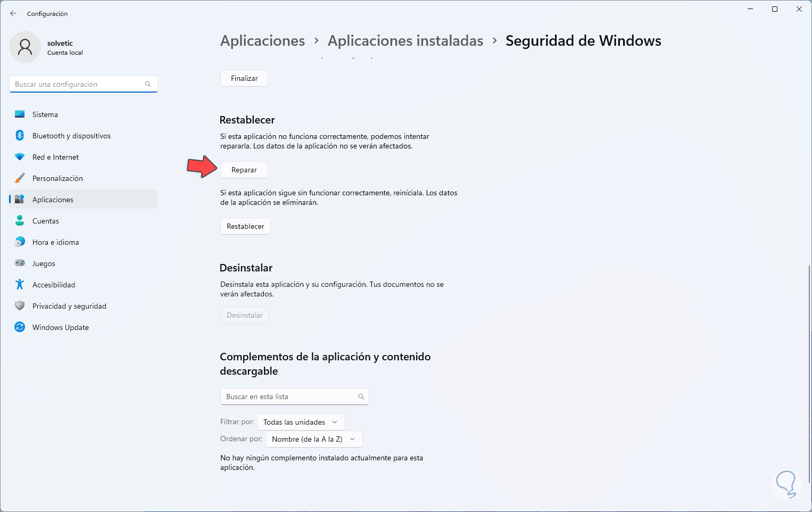This screenshot has height=512, width=812.
Task: Click the search magnifier in settings search box
Action: 148,84
